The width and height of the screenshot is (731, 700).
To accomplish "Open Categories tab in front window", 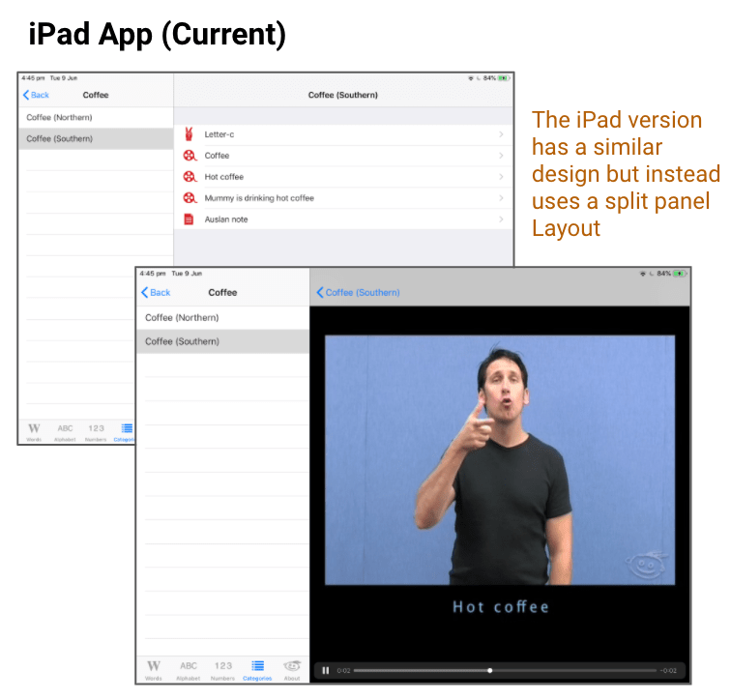I will [x=257, y=670].
